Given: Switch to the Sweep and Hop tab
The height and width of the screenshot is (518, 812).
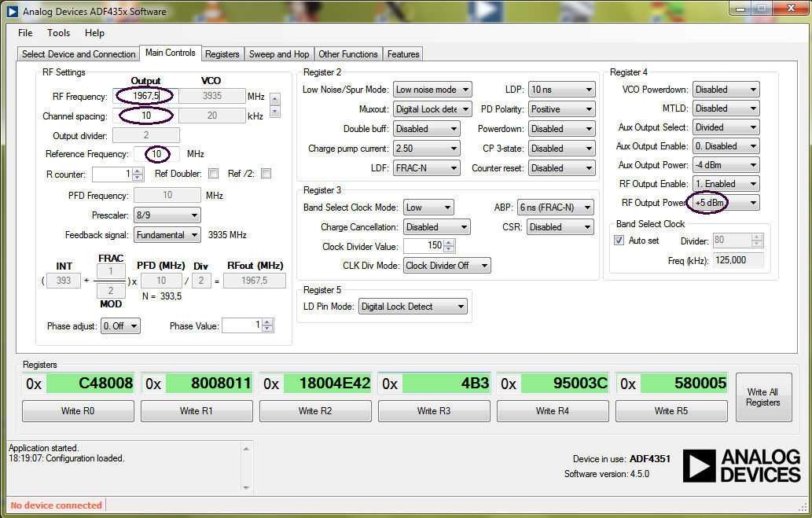Looking at the screenshot, I should [279, 54].
